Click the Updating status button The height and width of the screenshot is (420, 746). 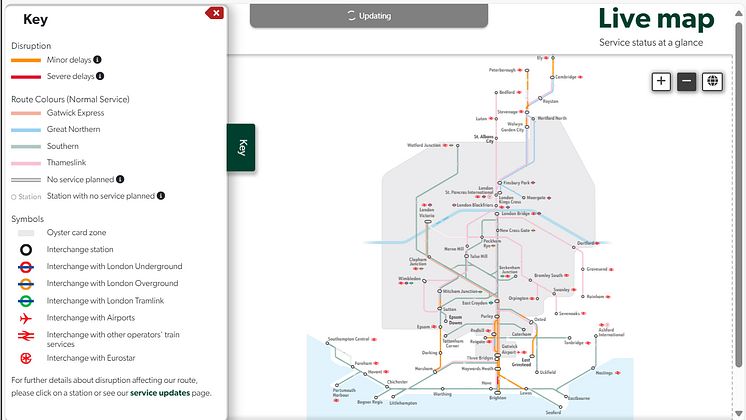[x=369, y=16]
